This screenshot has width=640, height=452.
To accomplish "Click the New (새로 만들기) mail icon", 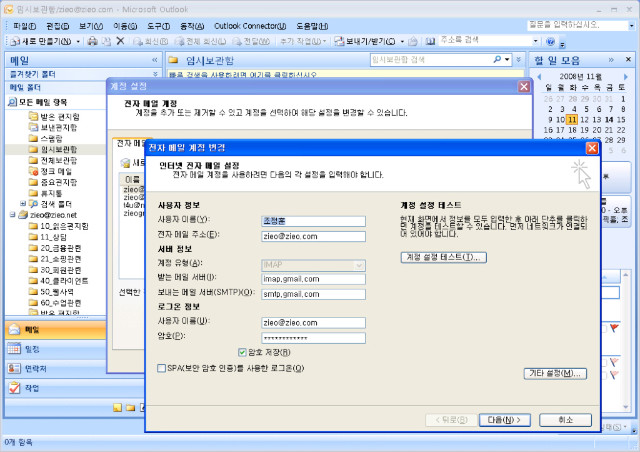I will click(15, 41).
